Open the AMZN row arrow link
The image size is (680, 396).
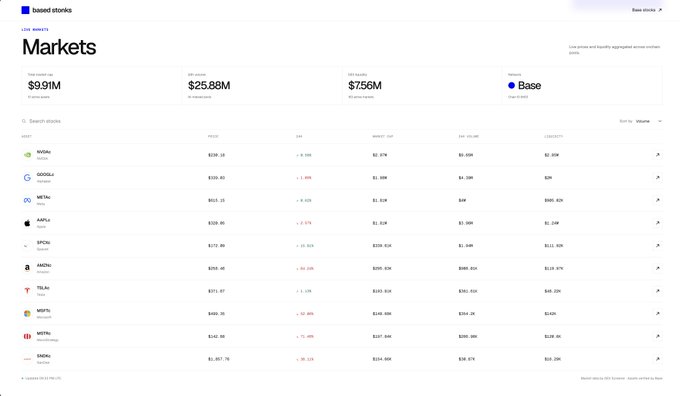point(657,268)
